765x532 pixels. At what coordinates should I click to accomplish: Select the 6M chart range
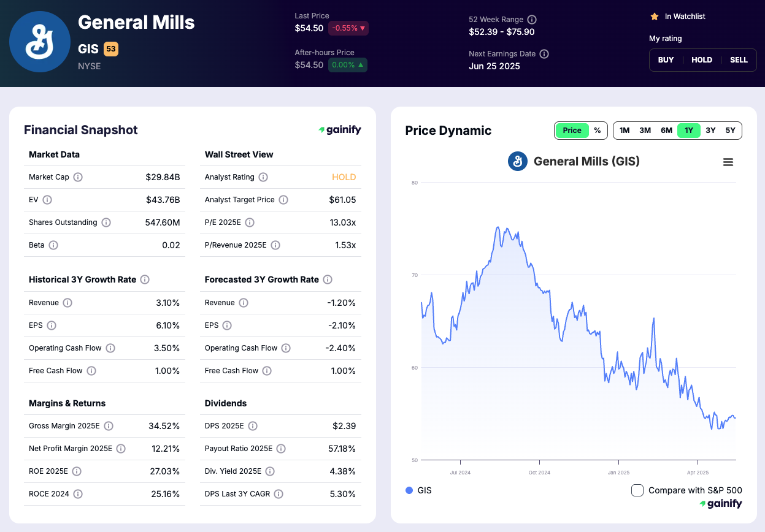pyautogui.click(x=666, y=131)
